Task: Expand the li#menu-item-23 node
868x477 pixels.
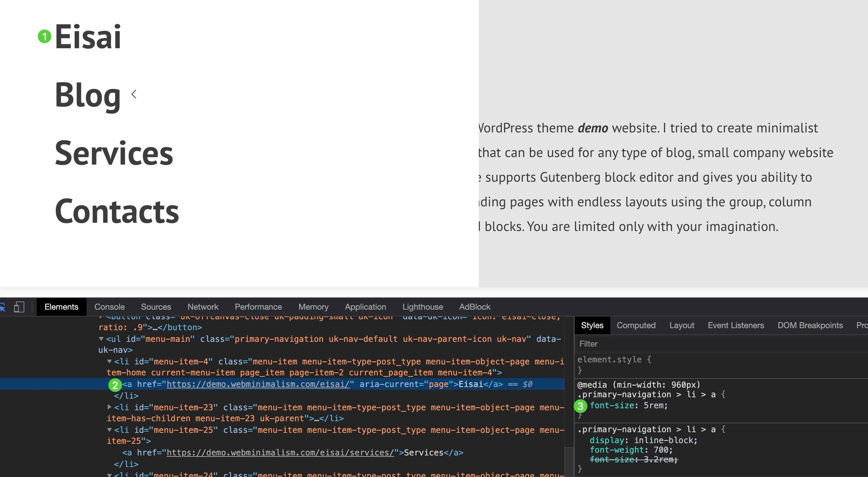Action: (x=109, y=407)
